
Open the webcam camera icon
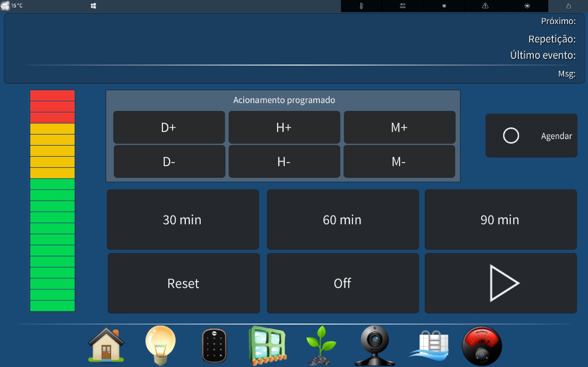[374, 345]
